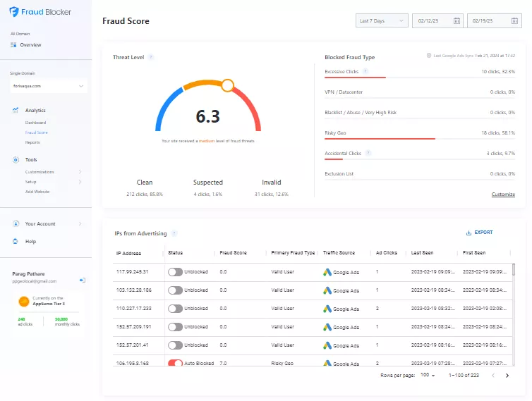
Task: Sort by the IP Address column header
Action: (128, 253)
